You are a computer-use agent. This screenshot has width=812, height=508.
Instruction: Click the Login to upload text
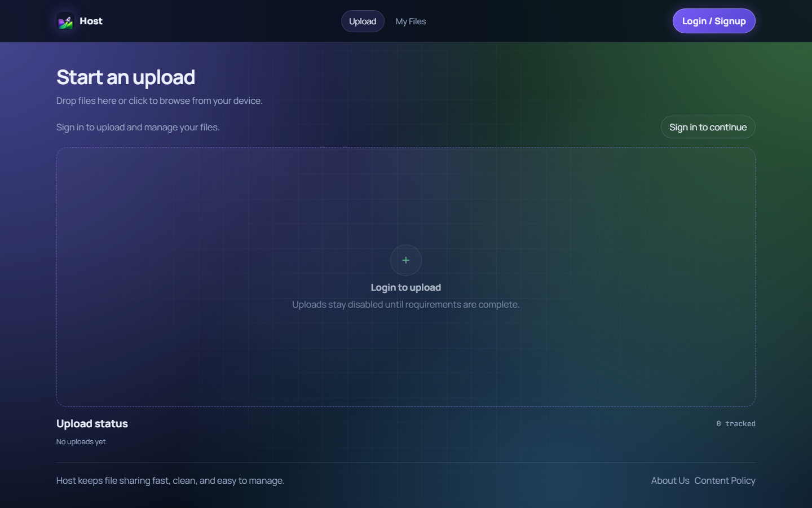pos(406,287)
